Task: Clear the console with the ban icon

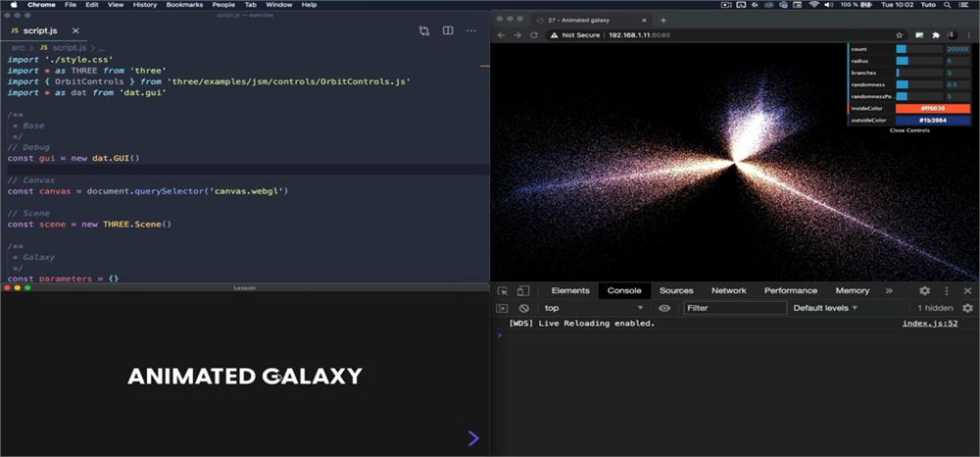Action: [x=524, y=308]
